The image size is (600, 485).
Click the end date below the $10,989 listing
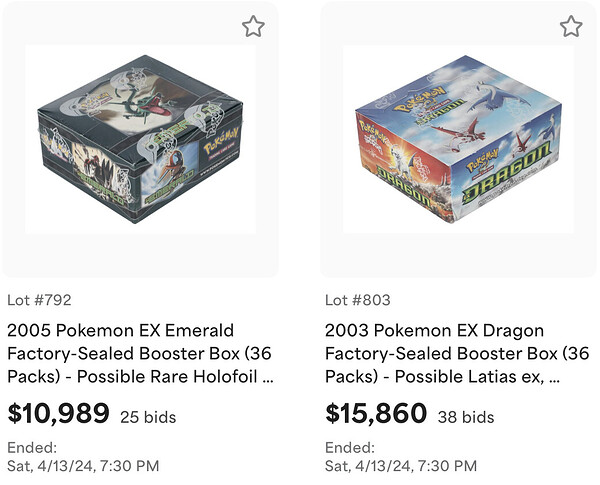(x=83, y=466)
